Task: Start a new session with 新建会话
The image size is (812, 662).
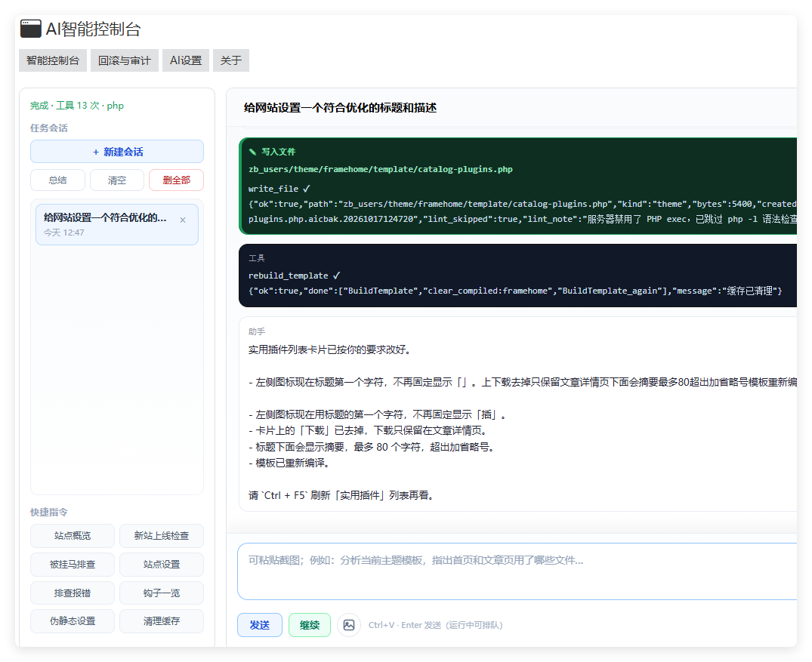Action: 117,152
